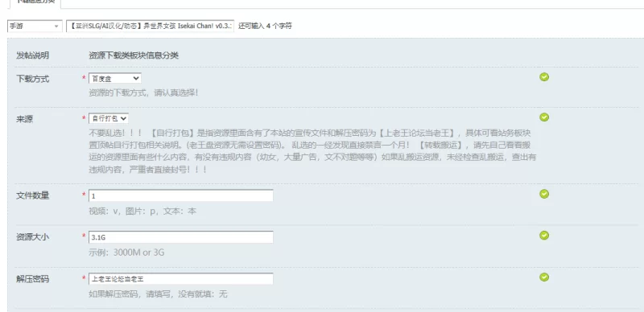
Task: Click green check icon for 解压密码 row
Action: click(x=544, y=277)
